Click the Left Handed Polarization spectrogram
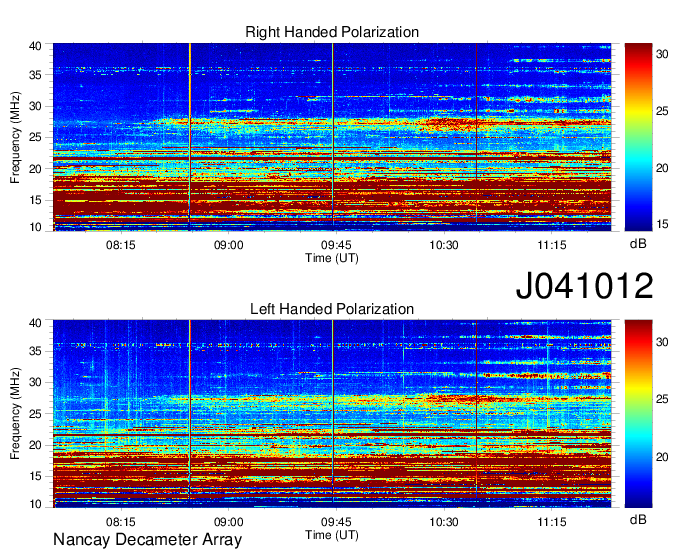 [x=332, y=414]
